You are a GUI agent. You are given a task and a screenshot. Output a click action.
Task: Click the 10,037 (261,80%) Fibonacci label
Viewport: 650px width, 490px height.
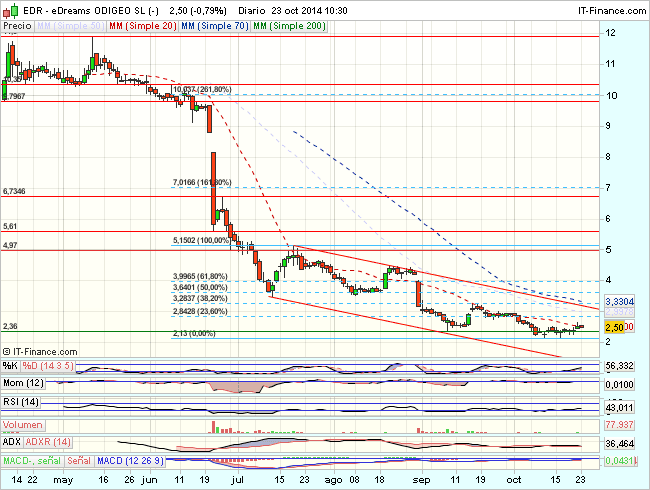click(202, 90)
